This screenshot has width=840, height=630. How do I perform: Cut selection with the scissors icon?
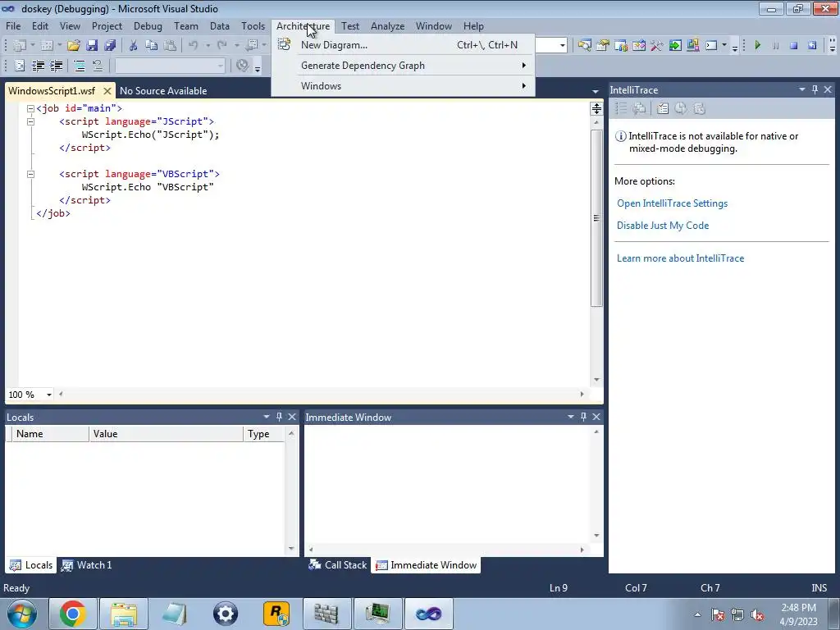tap(134, 46)
